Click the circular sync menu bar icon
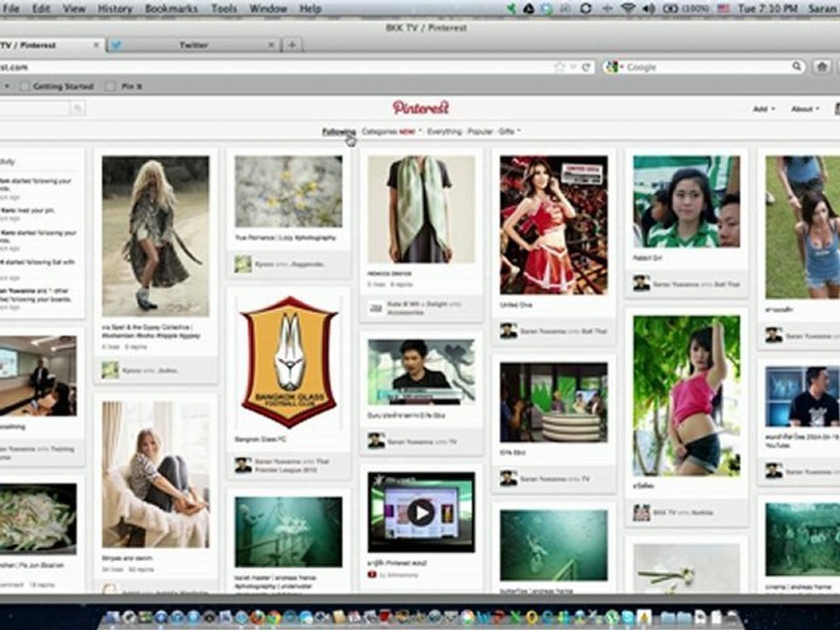The height and width of the screenshot is (630, 840). 585,9
